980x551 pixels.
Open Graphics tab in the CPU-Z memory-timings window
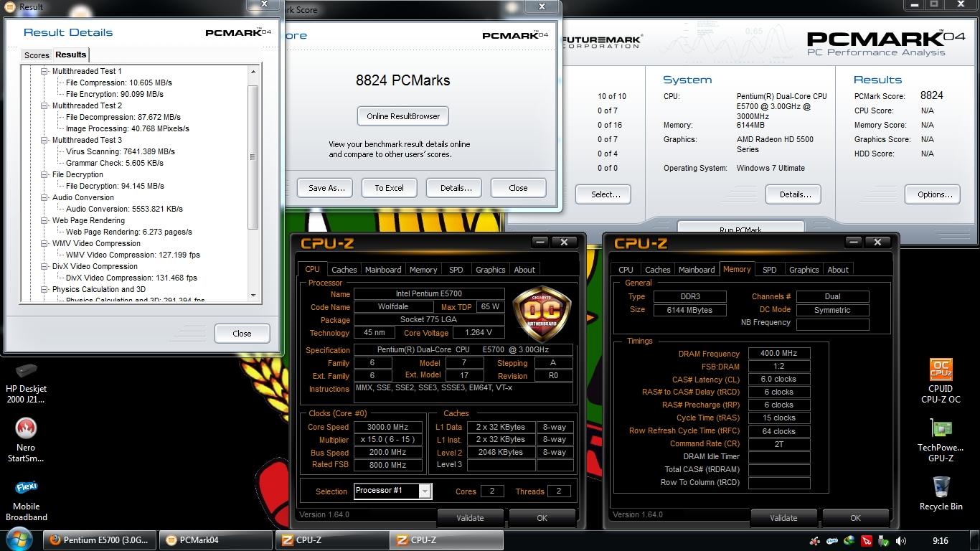click(804, 270)
